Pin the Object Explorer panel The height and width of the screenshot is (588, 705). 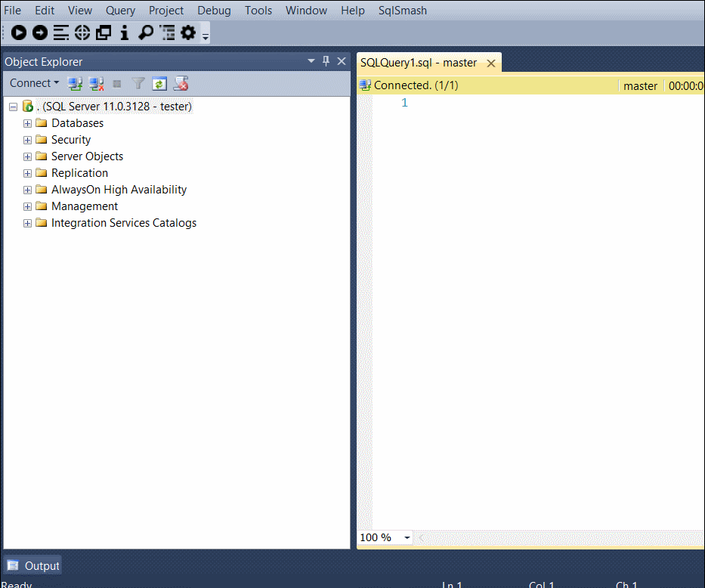326,61
